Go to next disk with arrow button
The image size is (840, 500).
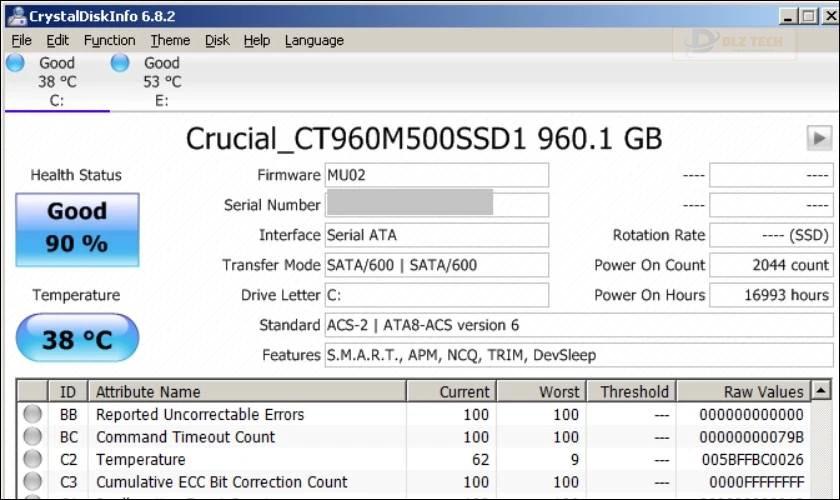click(819, 138)
